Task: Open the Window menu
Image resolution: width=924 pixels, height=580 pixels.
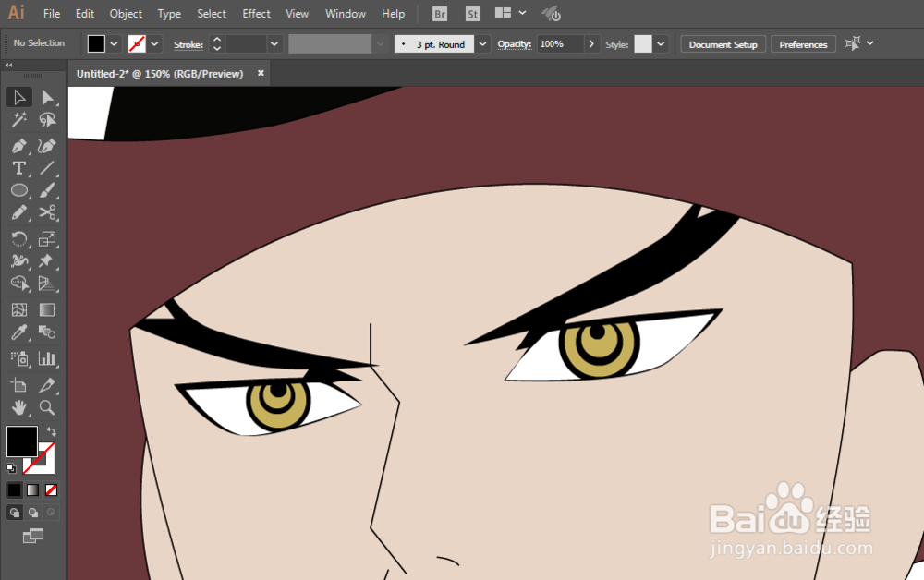Action: coord(346,14)
